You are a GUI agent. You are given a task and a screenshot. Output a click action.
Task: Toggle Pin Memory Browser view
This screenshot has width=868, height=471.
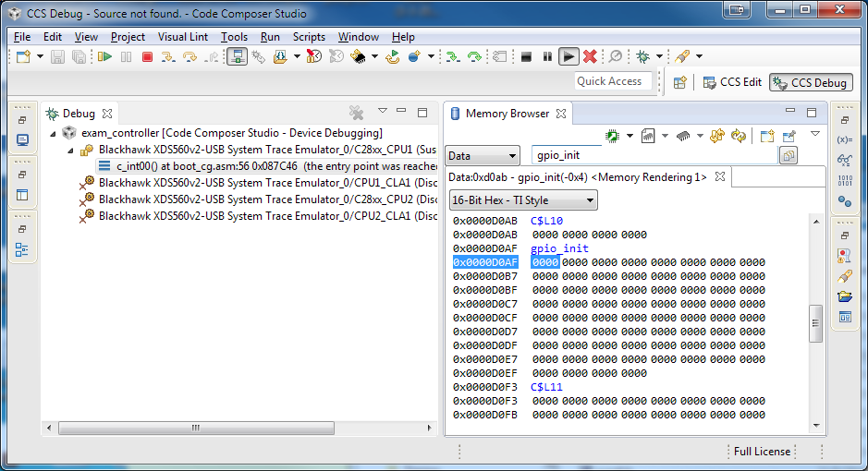(x=789, y=136)
